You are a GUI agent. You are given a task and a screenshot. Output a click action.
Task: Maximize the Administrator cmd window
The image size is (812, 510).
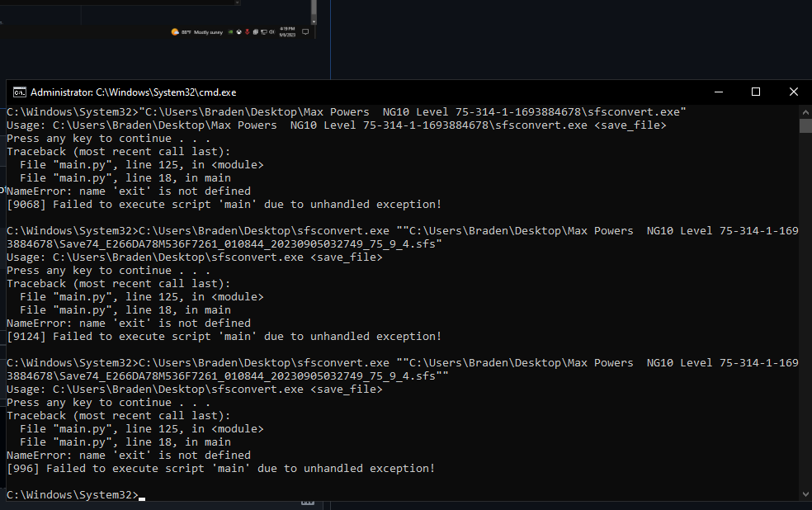(754, 92)
